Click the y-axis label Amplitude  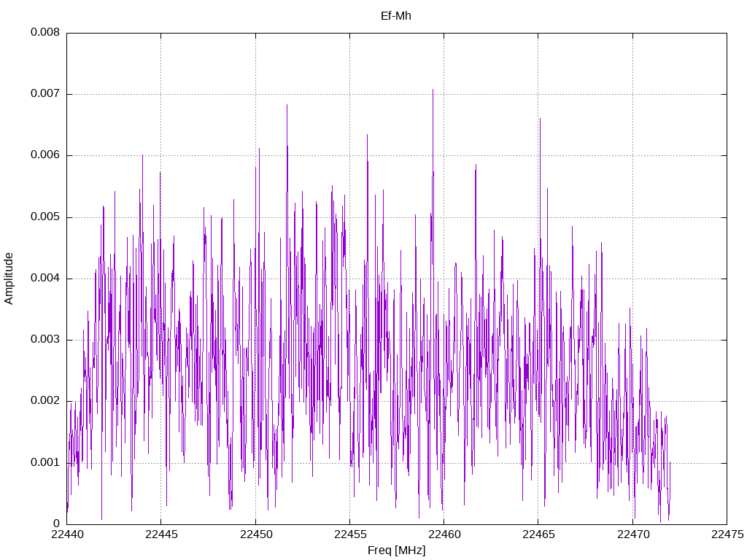point(9,279)
